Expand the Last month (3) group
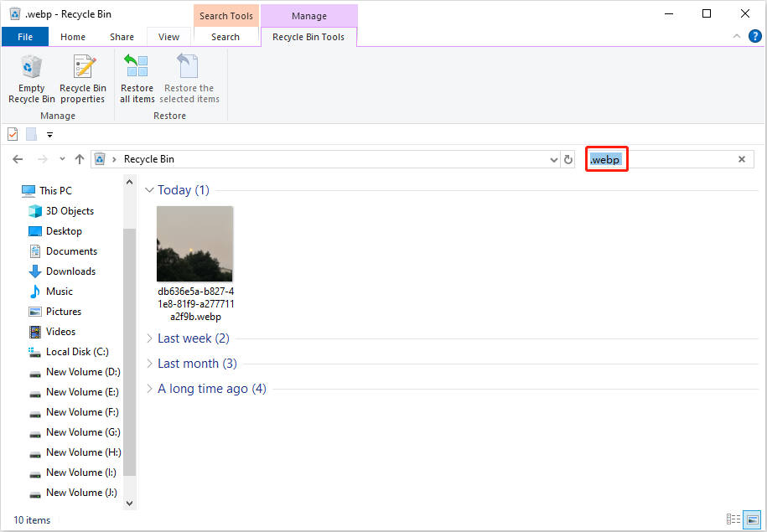 150,364
